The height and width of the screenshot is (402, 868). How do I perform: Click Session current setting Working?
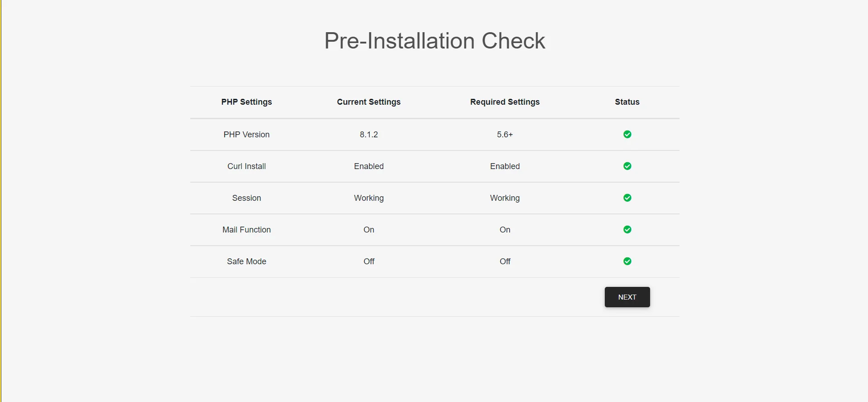(369, 198)
